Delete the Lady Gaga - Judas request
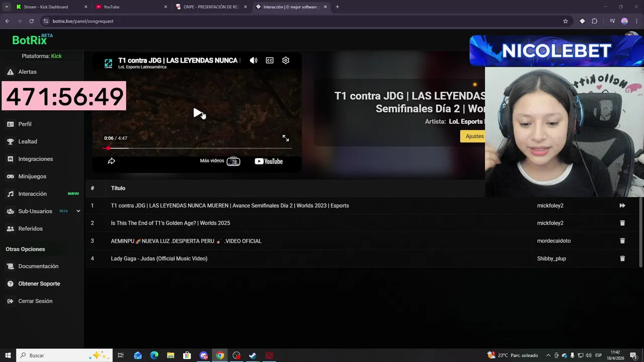 pyautogui.click(x=622, y=258)
